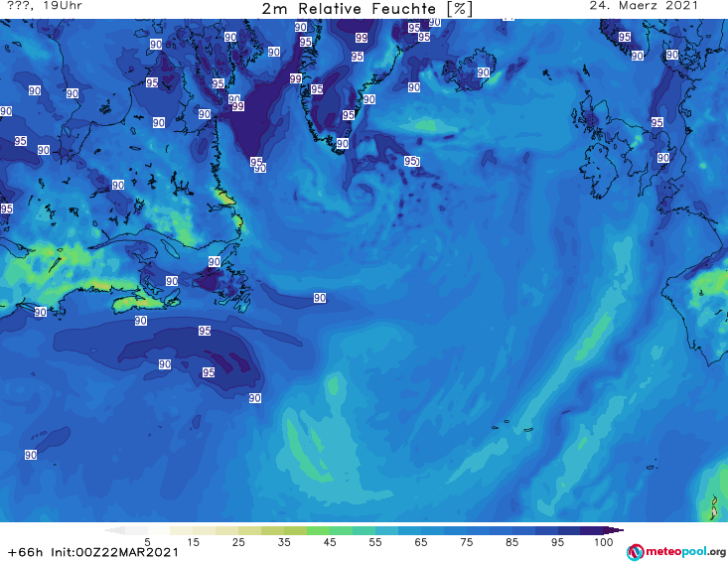Click legend value 85 on color bar
This screenshot has height=562, width=728.
pyautogui.click(x=511, y=542)
